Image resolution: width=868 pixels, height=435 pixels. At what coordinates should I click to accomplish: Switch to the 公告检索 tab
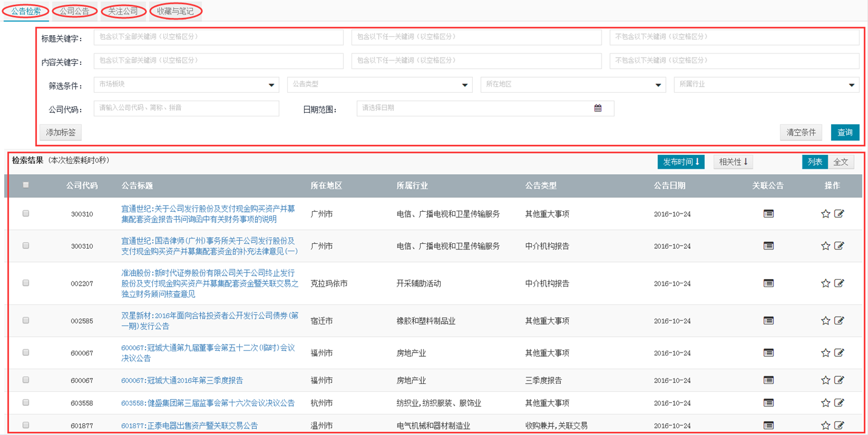tap(26, 11)
